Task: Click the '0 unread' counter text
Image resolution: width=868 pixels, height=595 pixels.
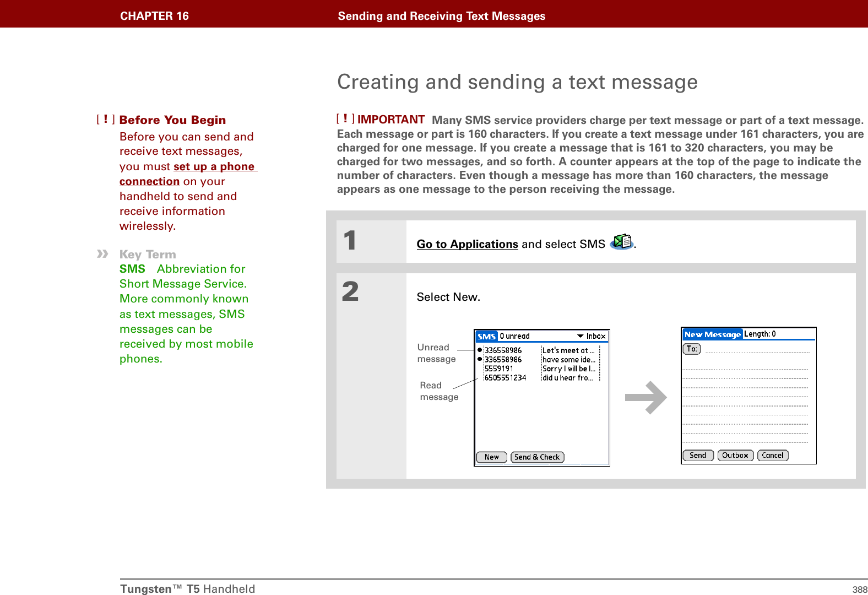Action: (x=514, y=336)
